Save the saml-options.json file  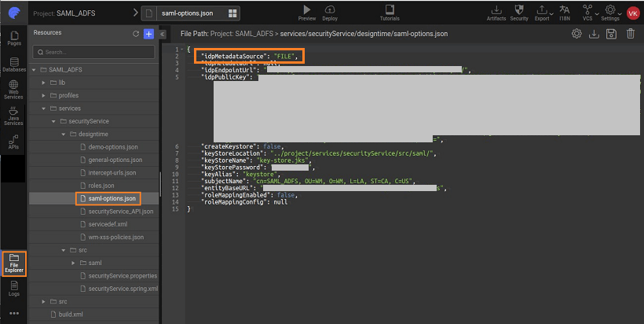tap(612, 34)
